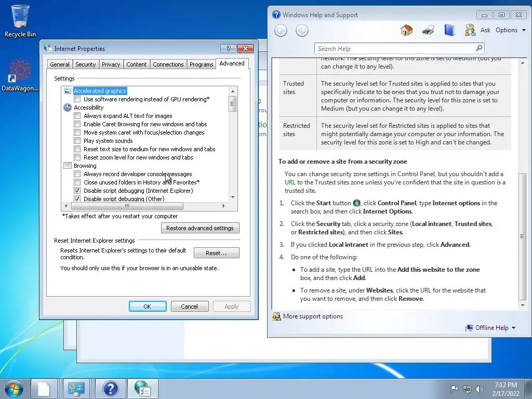Click the search magnifier in Help

[x=479, y=48]
